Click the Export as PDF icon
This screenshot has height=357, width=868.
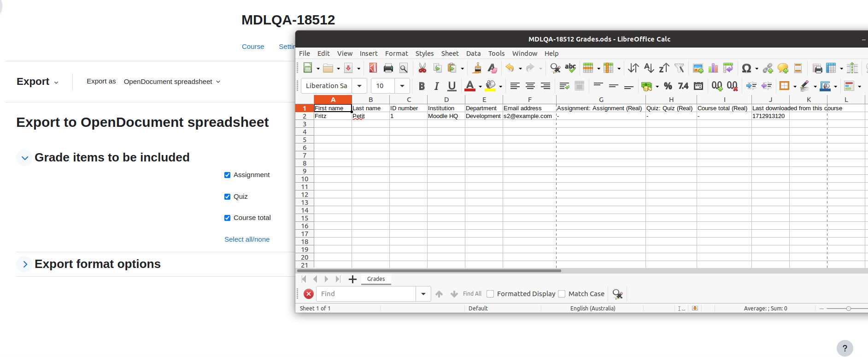point(373,68)
